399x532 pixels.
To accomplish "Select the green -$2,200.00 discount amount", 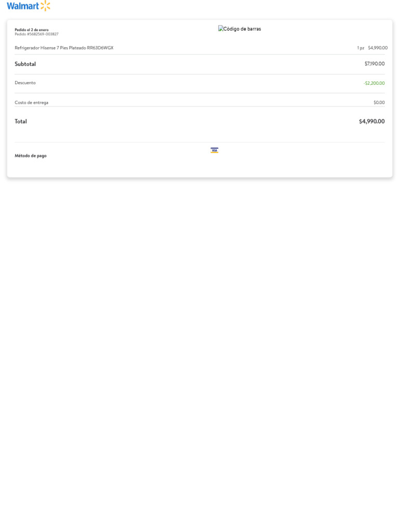I will pyautogui.click(x=374, y=83).
